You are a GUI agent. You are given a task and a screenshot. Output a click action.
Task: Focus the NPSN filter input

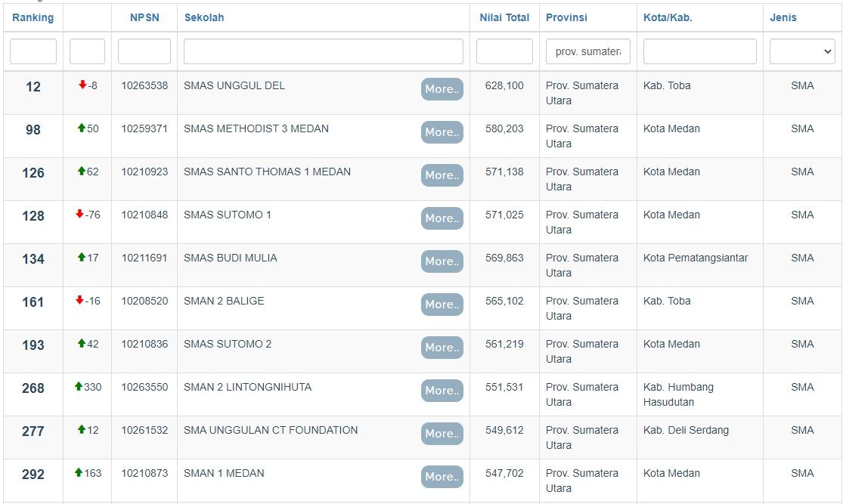[144, 51]
